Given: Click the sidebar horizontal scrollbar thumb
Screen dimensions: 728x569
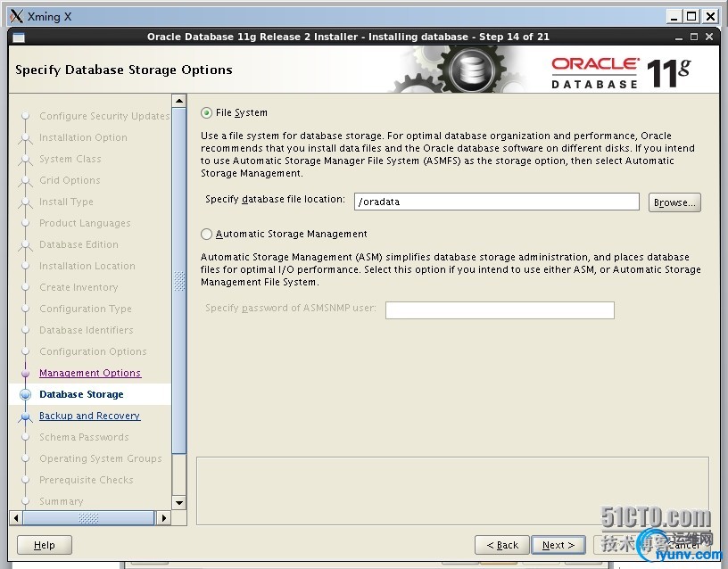Looking at the screenshot, I should (x=88, y=517).
